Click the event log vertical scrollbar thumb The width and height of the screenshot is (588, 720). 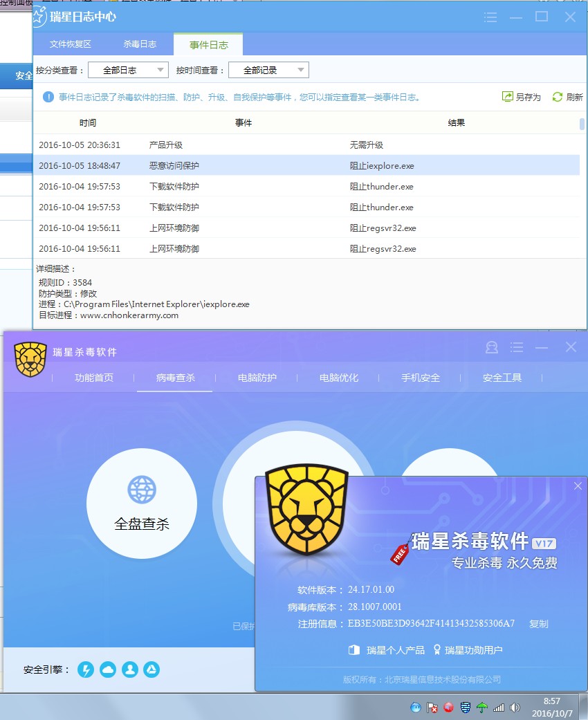click(x=582, y=124)
